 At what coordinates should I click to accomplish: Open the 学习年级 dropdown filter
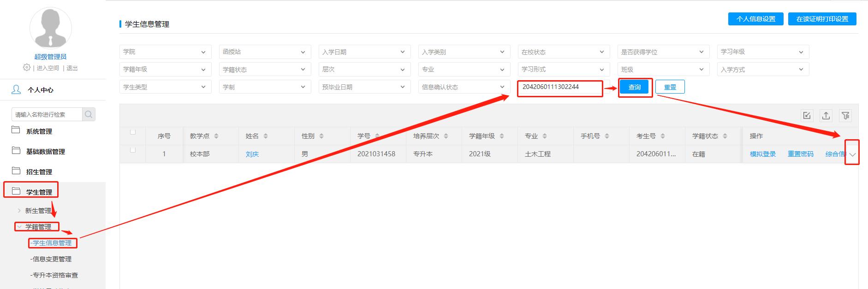tap(763, 52)
